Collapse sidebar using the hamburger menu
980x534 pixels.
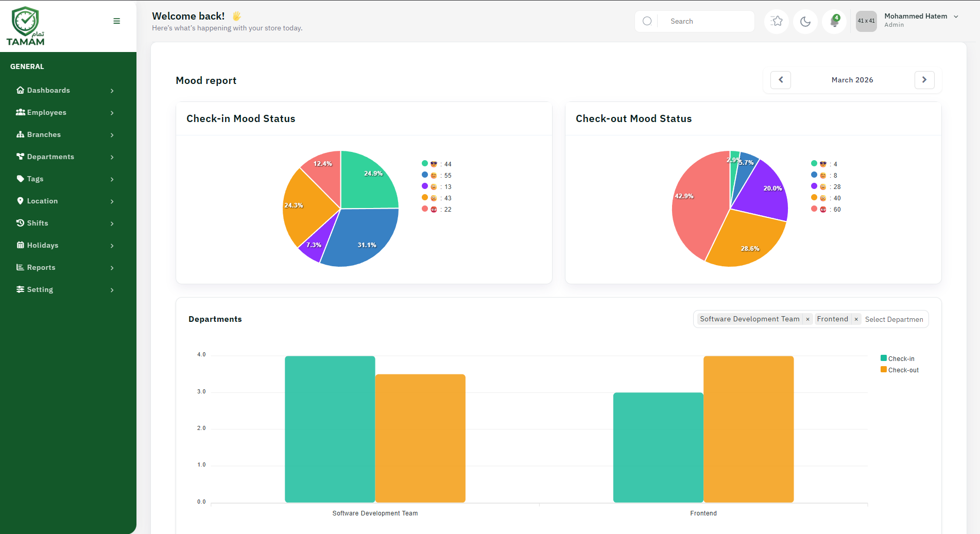[x=116, y=21]
